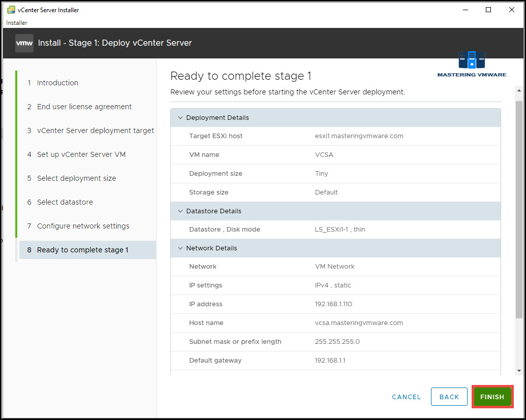Open the Installer menu
This screenshot has height=420, width=526.
pos(16,23)
